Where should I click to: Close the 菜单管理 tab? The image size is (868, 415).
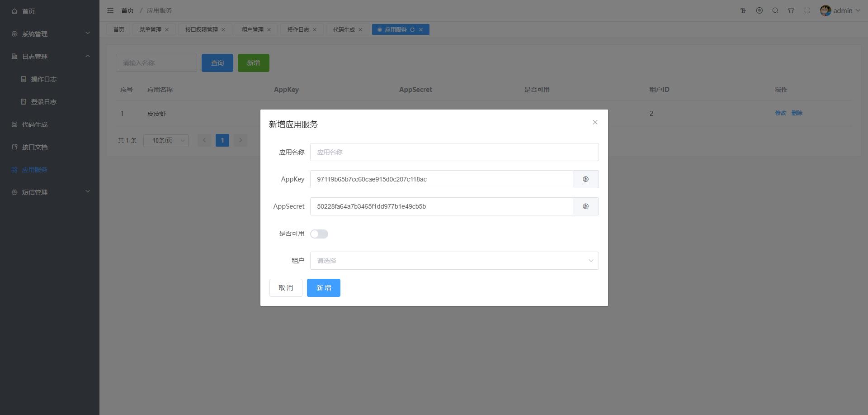click(x=167, y=30)
